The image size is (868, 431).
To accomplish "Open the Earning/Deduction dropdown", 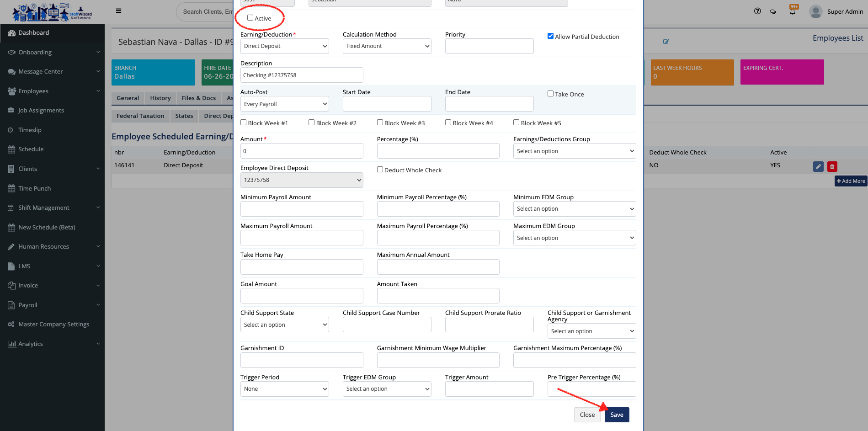I will point(284,46).
